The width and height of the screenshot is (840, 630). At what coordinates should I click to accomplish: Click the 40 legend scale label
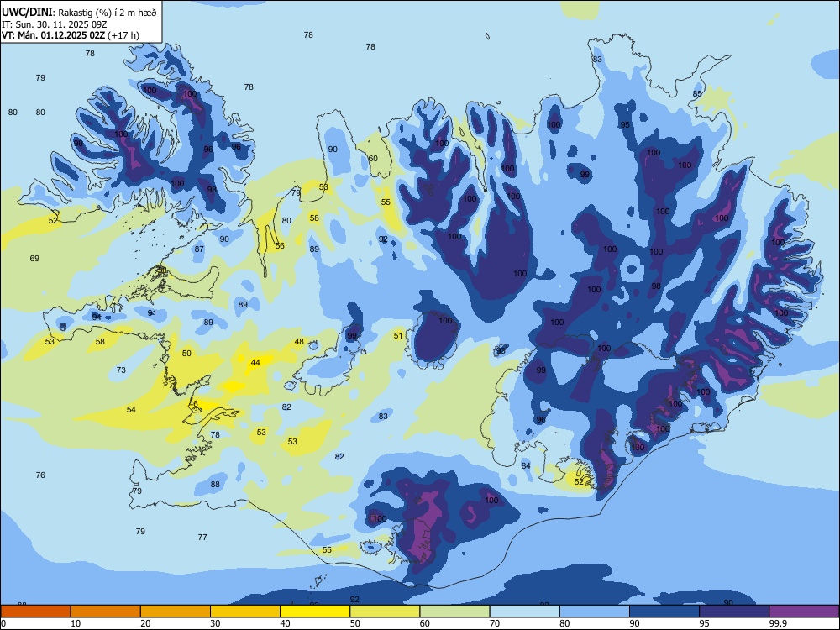pyautogui.click(x=286, y=623)
